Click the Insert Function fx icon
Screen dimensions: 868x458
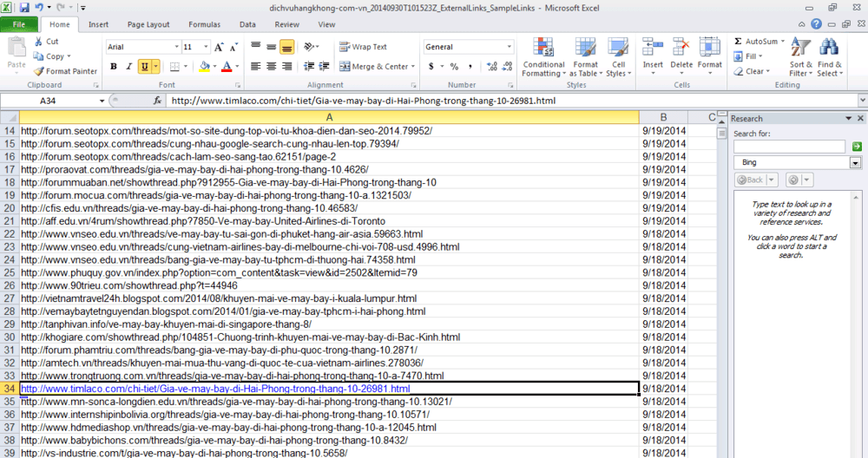point(157,101)
